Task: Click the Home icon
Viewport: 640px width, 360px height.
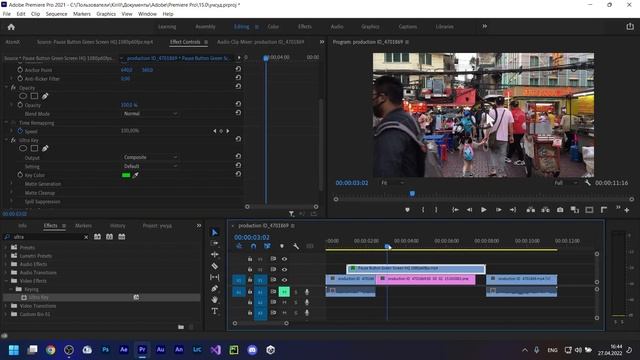Action: (11, 27)
